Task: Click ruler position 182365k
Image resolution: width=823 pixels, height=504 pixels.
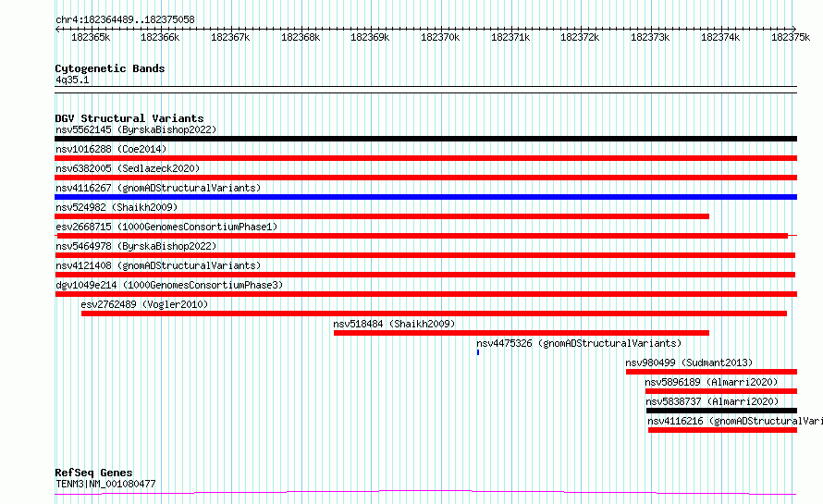Action: click(x=91, y=37)
